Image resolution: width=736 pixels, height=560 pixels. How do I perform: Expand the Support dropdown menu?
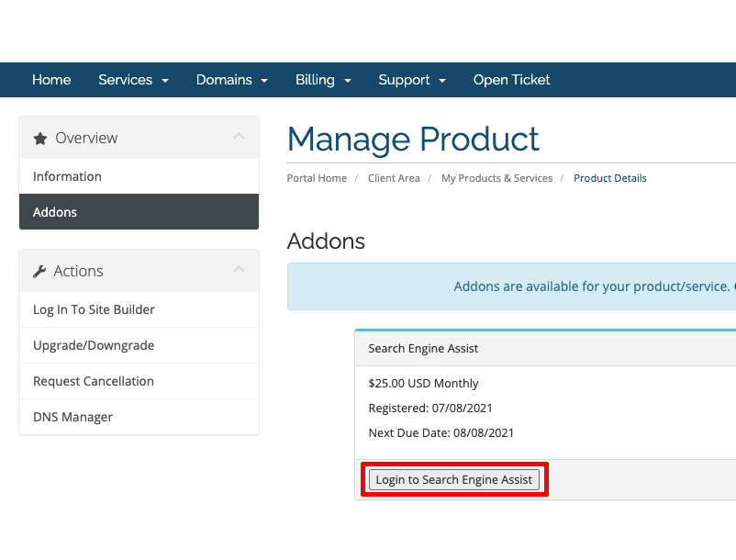click(411, 80)
